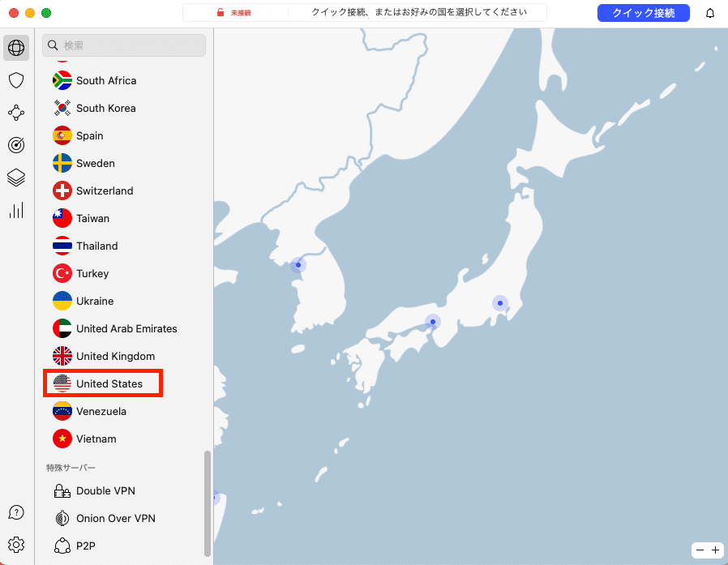Click the 特殊サーバー section header

[71, 468]
